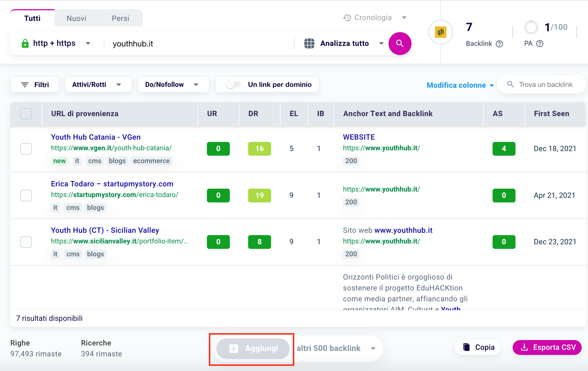Click the yellow youthhub site favicon
Image resolution: width=588 pixels, height=371 pixels.
440,32
